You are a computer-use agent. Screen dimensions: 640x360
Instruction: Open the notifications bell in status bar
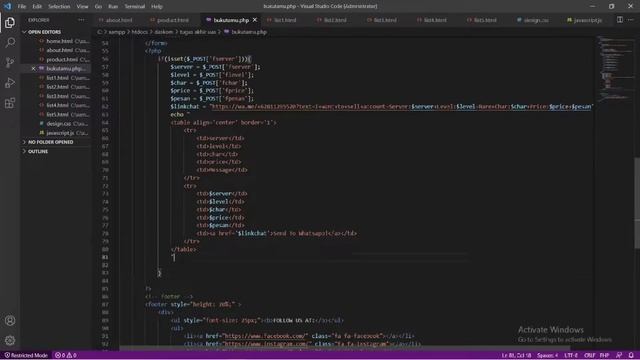(631, 355)
